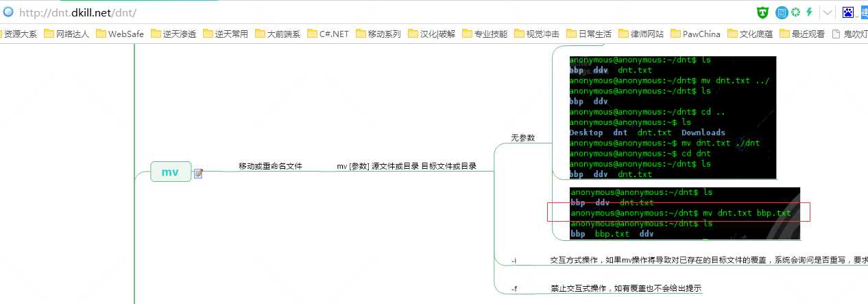Click the green aperture icon in address bar

tap(795, 12)
